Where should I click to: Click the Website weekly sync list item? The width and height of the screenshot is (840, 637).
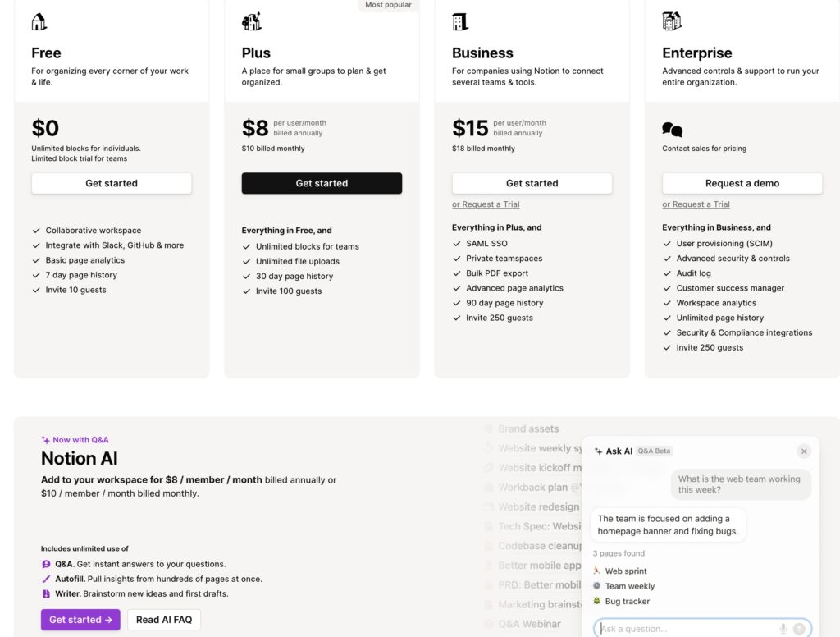[x=533, y=448]
